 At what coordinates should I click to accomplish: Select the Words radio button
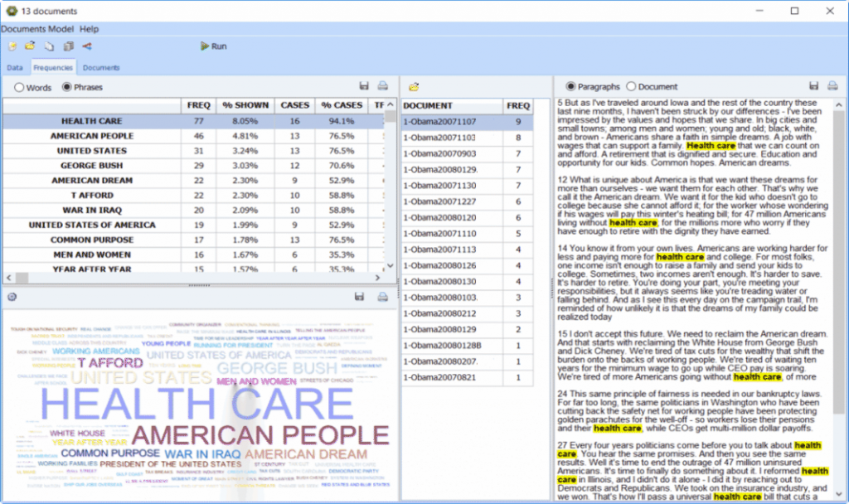[x=19, y=87]
